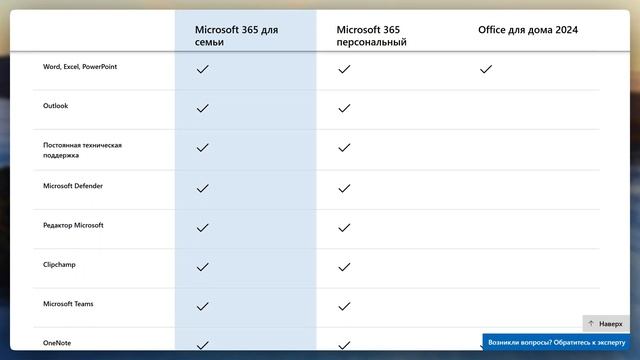Click Постоянная техническая поддержка checkmark in персональный column

[344, 147]
